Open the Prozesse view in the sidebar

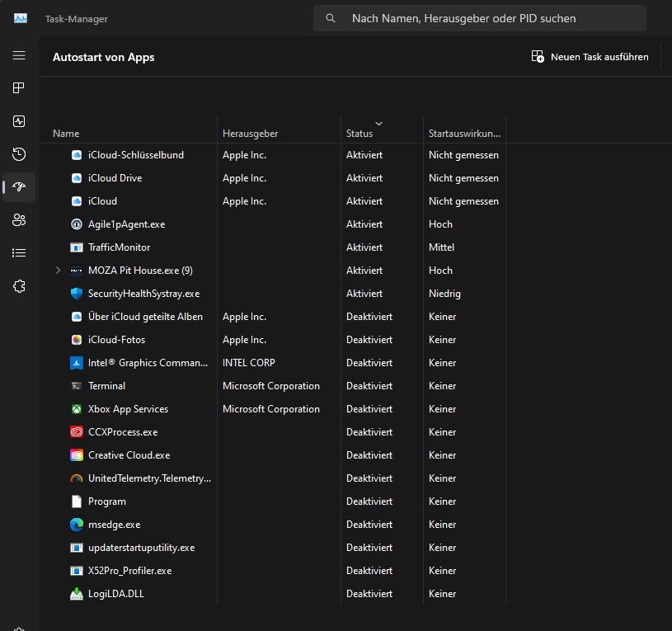click(18, 88)
